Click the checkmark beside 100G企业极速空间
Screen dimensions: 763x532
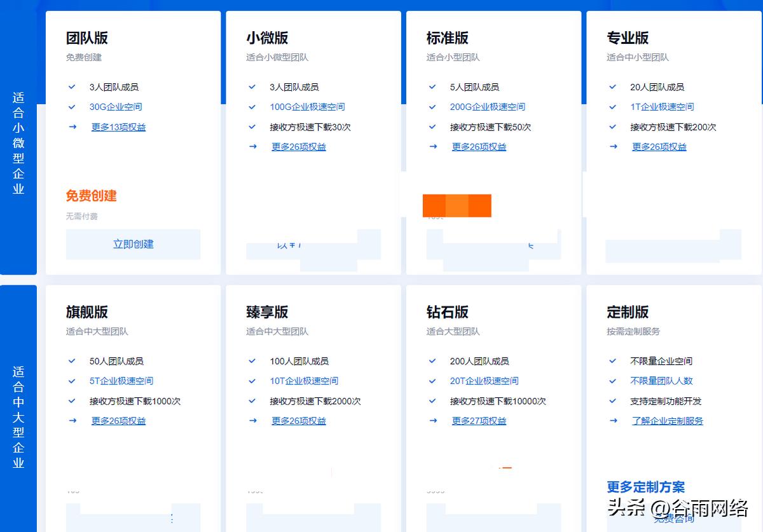click(252, 107)
